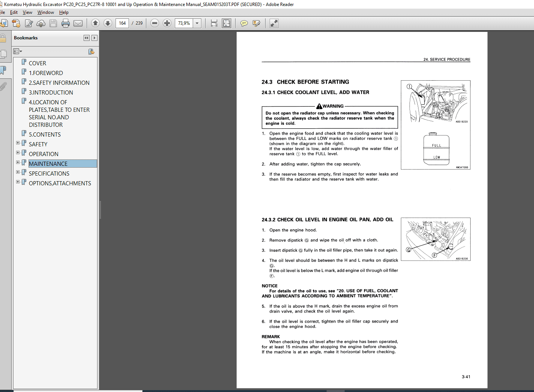Click the cloud upload save icon
534x392 pixels.
tap(41, 23)
